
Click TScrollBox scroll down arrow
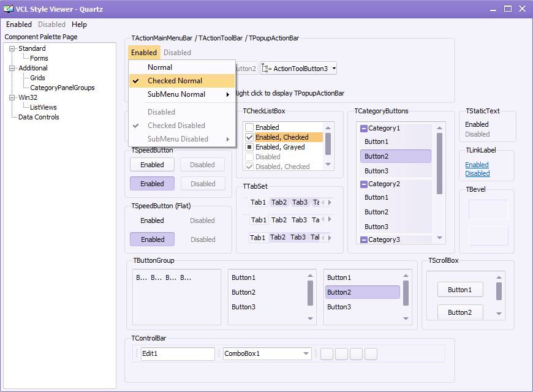[499, 314]
